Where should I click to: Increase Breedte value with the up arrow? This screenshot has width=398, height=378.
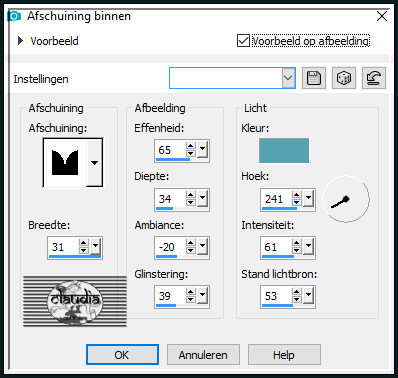(x=84, y=242)
